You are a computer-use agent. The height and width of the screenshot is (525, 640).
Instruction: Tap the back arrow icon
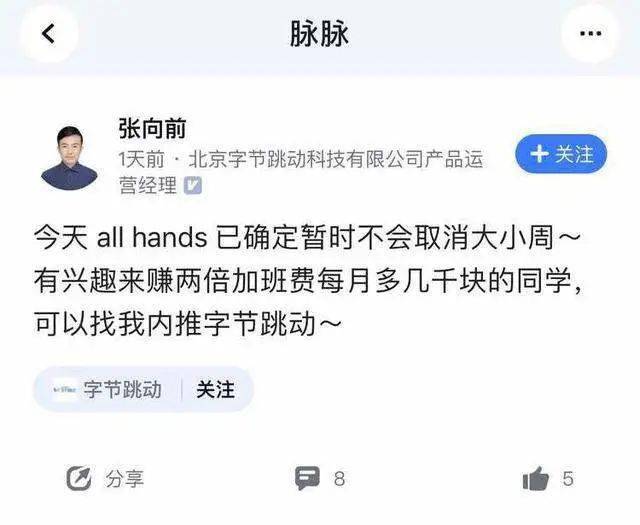[48, 33]
